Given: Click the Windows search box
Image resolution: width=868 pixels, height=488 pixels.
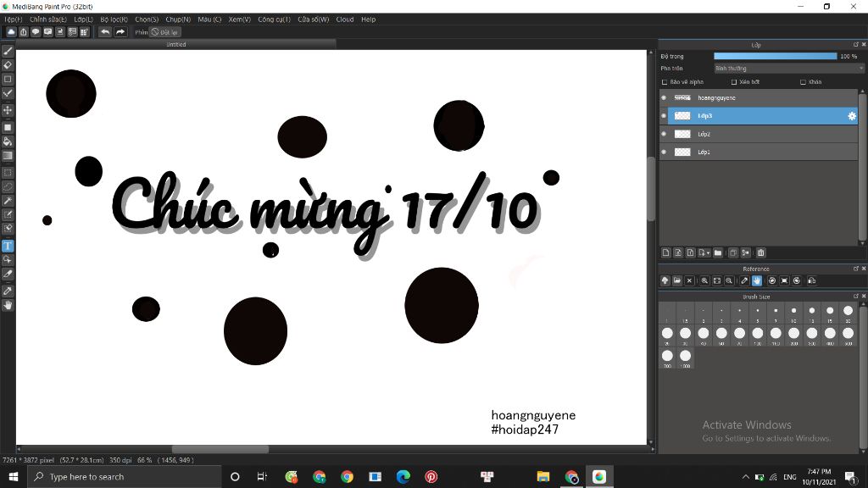Looking at the screenshot, I should pos(125,476).
